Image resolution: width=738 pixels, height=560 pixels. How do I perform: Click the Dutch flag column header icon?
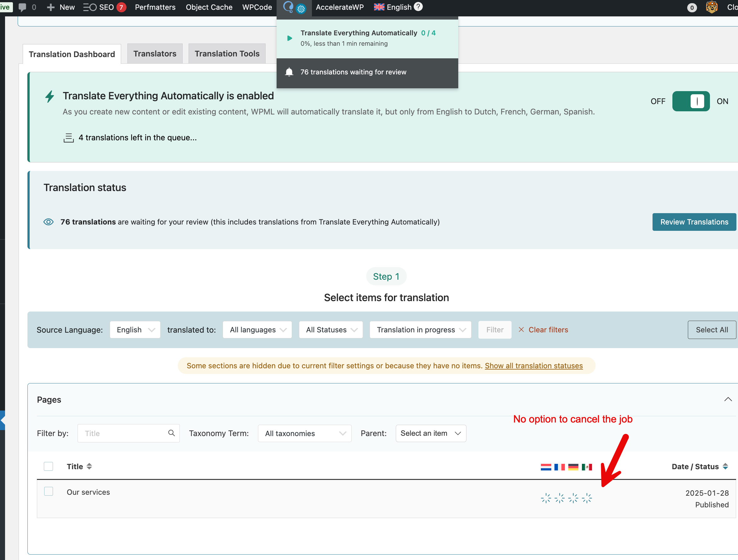pyautogui.click(x=546, y=467)
